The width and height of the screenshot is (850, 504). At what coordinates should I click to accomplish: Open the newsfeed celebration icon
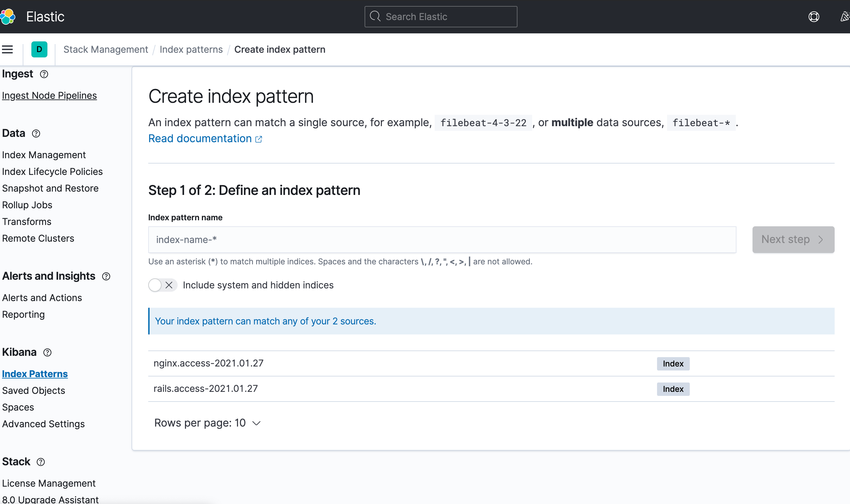(845, 17)
